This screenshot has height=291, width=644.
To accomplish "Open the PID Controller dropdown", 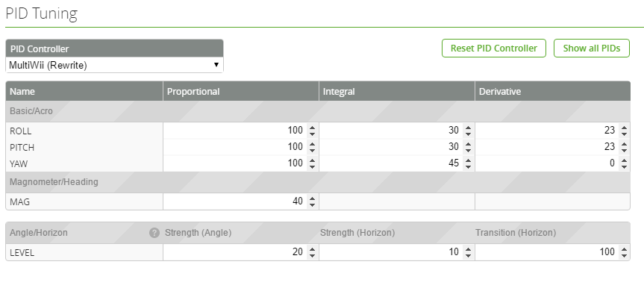I will (x=115, y=65).
